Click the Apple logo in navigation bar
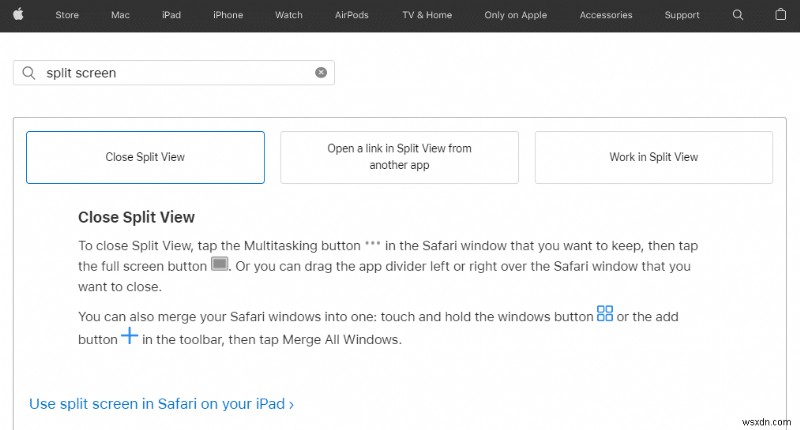The height and width of the screenshot is (430, 800). click(x=19, y=15)
